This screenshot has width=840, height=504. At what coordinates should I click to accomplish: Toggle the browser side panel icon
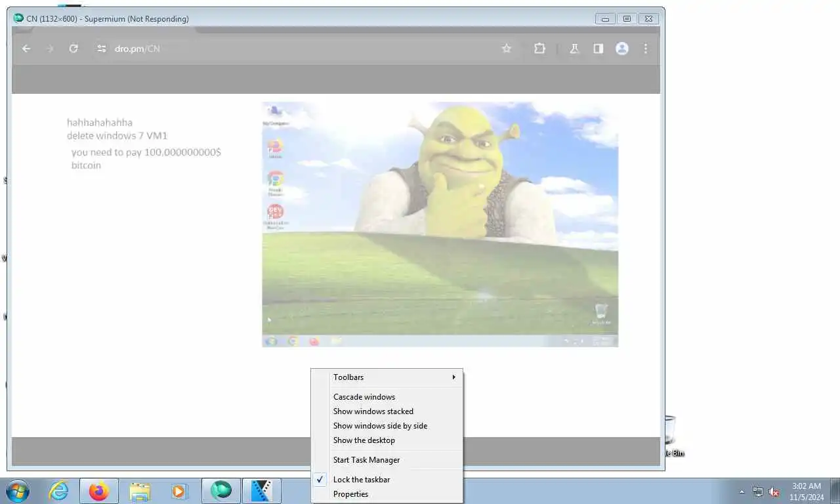point(598,49)
